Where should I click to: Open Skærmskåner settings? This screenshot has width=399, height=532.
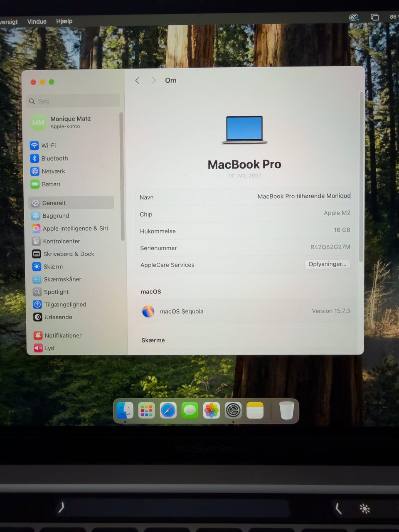(57, 279)
